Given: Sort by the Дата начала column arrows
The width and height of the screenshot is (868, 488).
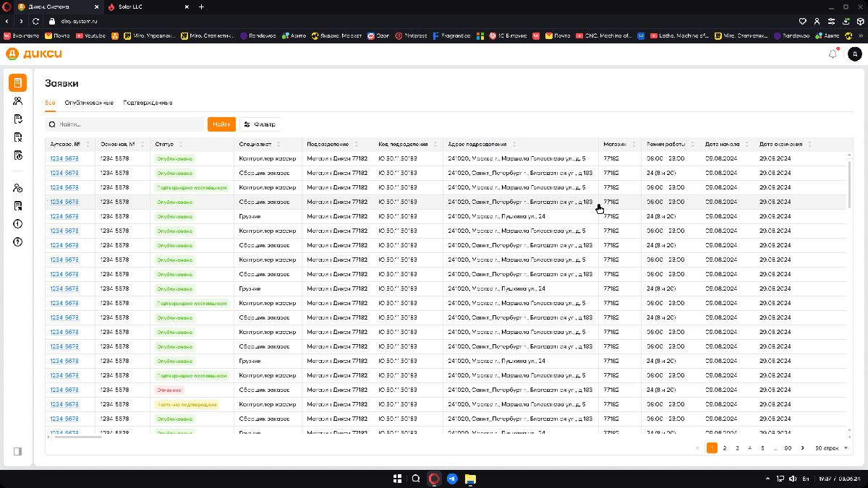Looking at the screenshot, I should pyautogui.click(x=746, y=144).
